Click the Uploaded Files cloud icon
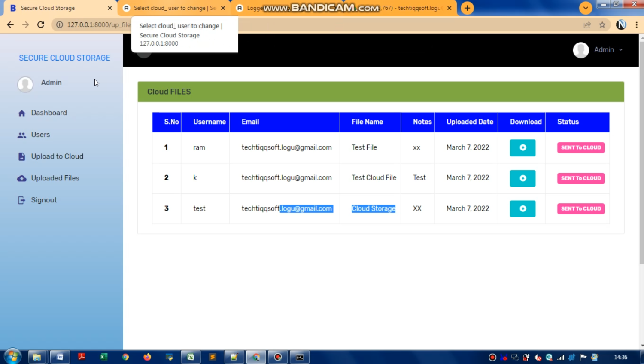This screenshot has height=364, width=644. point(22,178)
